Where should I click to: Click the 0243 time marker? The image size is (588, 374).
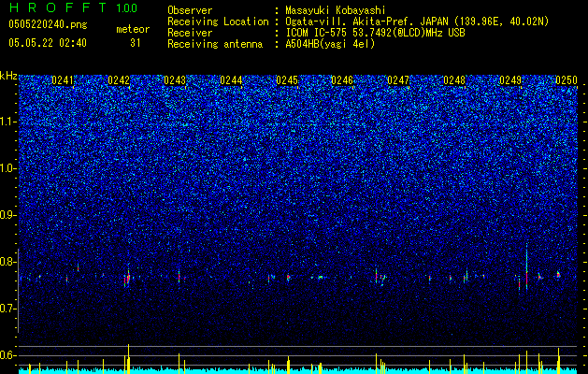pos(175,80)
